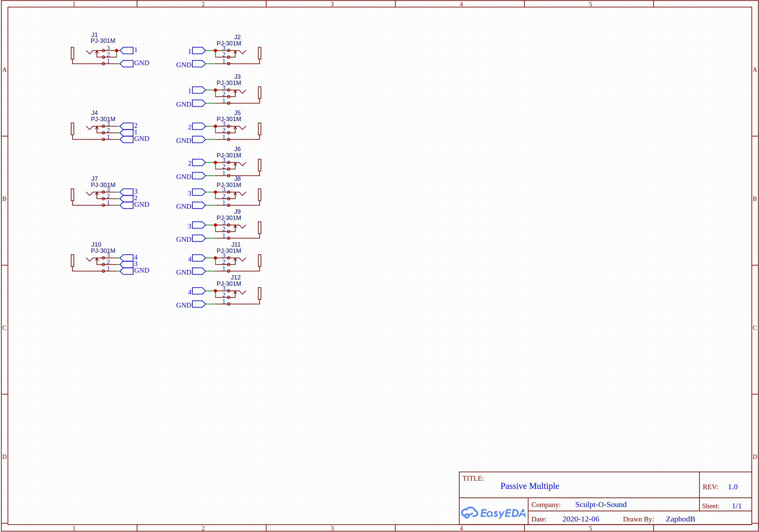Click the Sculpt-O-Sound company name
This screenshot has width=759, height=532.
601,505
